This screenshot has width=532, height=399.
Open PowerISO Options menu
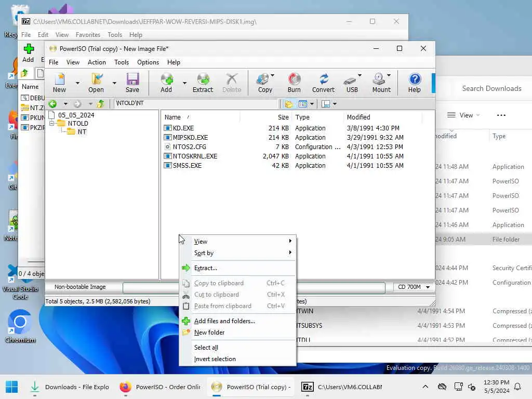pos(148,62)
